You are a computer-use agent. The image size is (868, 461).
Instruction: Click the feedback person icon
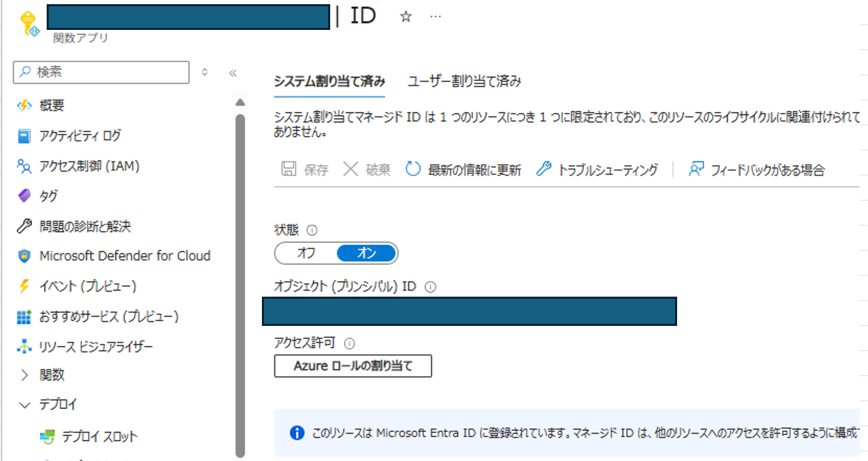[x=696, y=169]
